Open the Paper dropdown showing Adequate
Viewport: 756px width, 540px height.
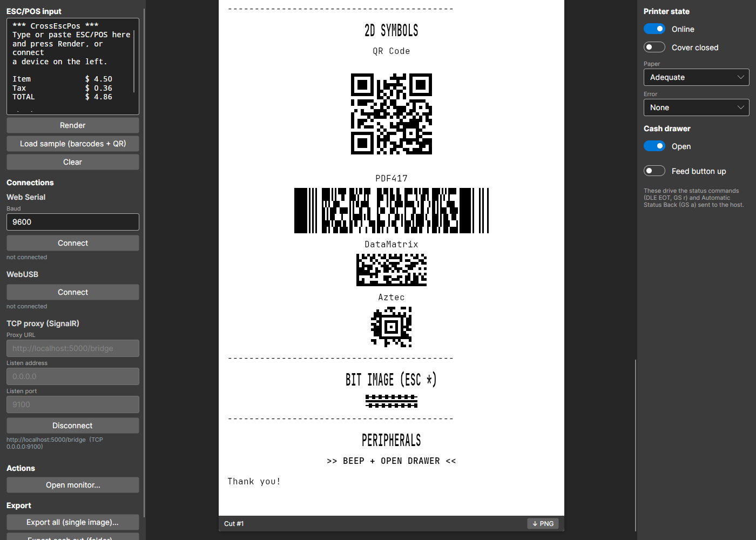696,77
